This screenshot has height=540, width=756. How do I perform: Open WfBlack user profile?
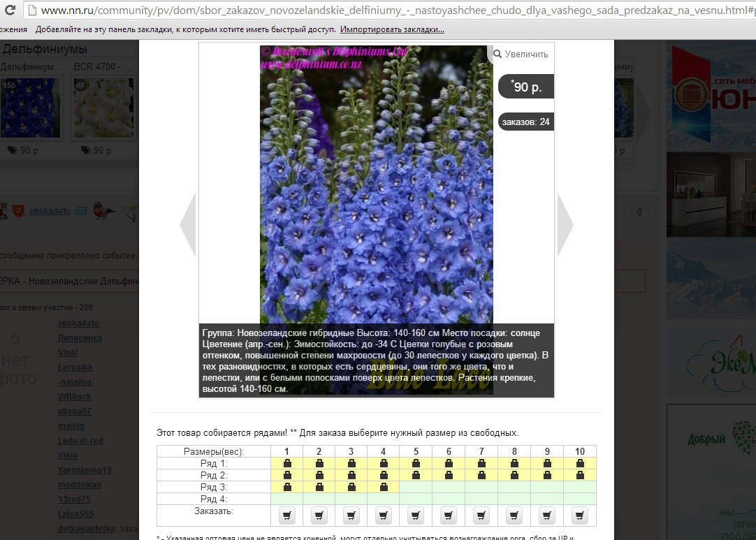coord(74,397)
